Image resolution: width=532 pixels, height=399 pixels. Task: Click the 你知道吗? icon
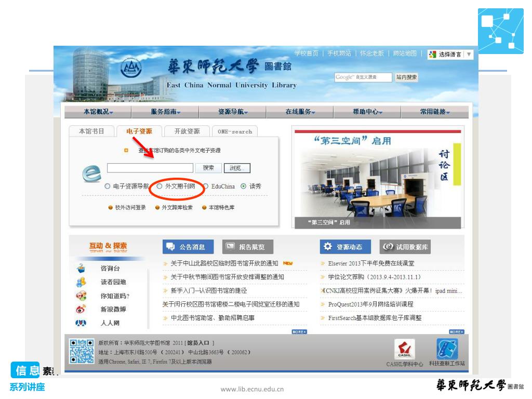coord(81,296)
